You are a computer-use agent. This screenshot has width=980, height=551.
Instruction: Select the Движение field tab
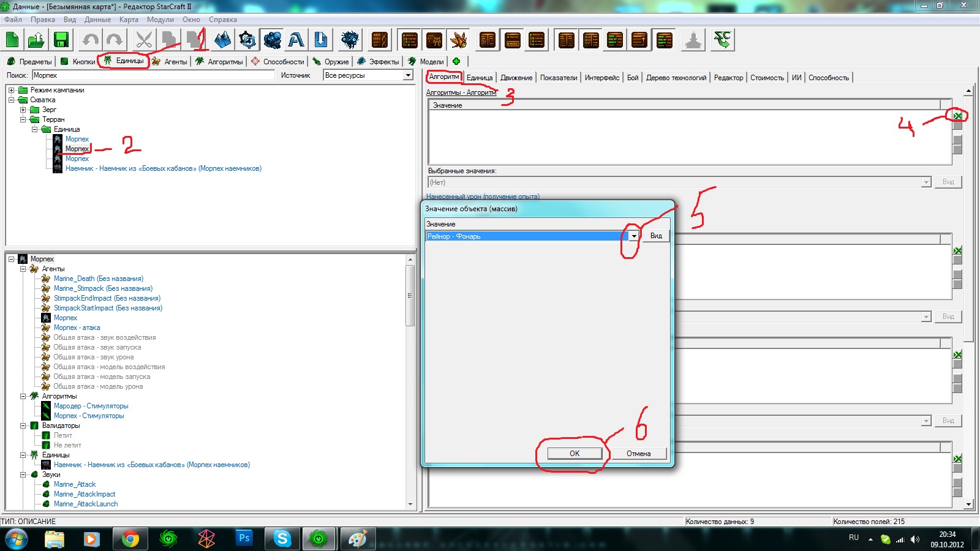516,78
